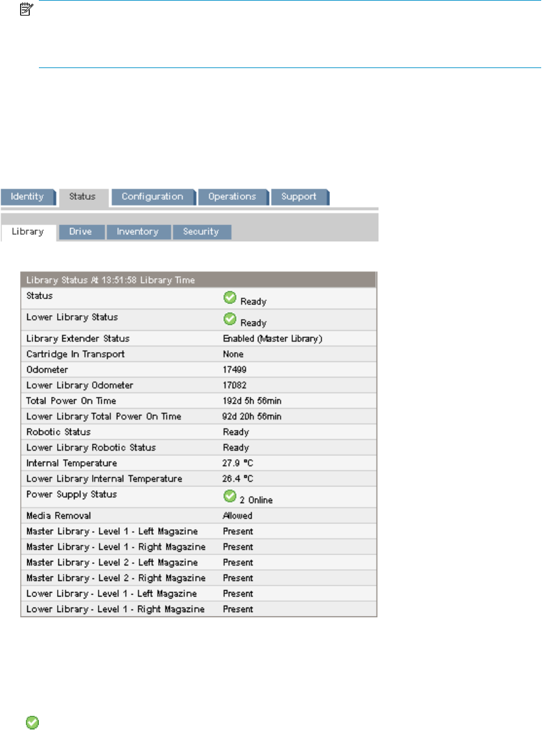Image resolution: width=560 pixels, height=747 pixels.
Task: Switch to the Inventory sub-tab
Action: pyautogui.click(x=138, y=232)
